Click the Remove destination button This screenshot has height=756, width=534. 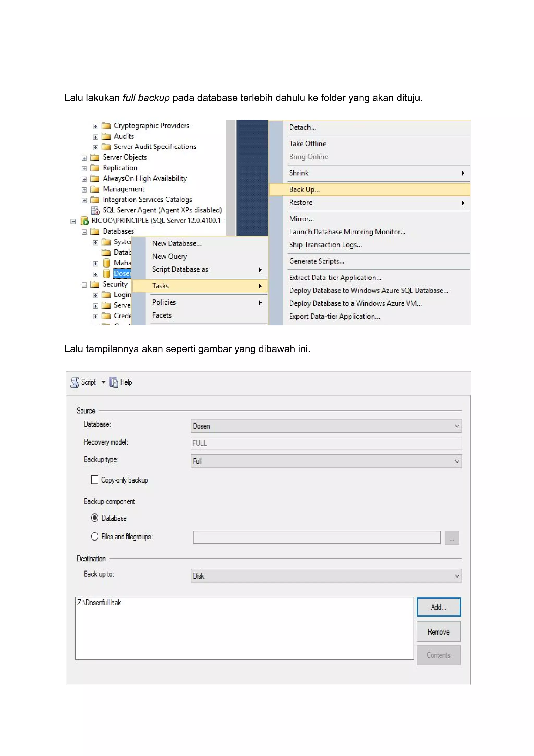pyautogui.click(x=439, y=632)
